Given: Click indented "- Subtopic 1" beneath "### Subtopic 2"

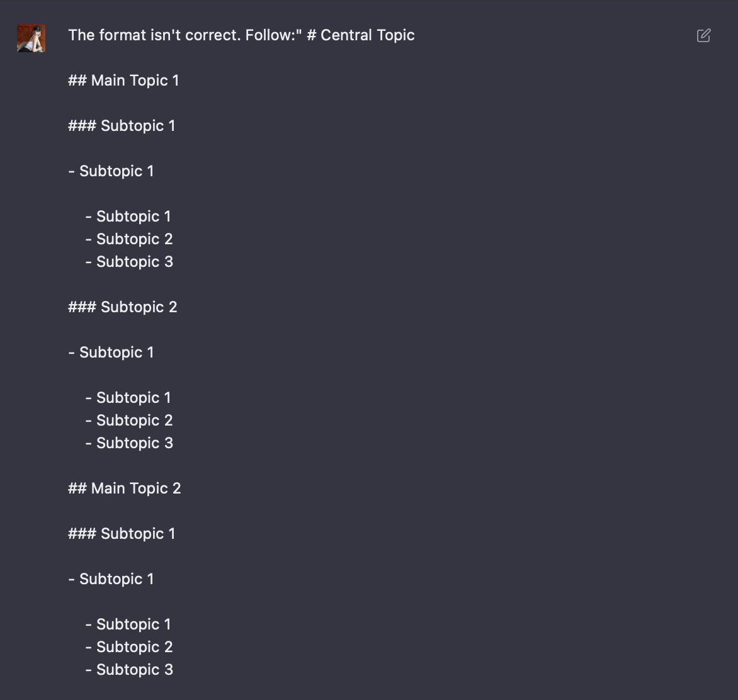Looking at the screenshot, I should pos(128,397).
